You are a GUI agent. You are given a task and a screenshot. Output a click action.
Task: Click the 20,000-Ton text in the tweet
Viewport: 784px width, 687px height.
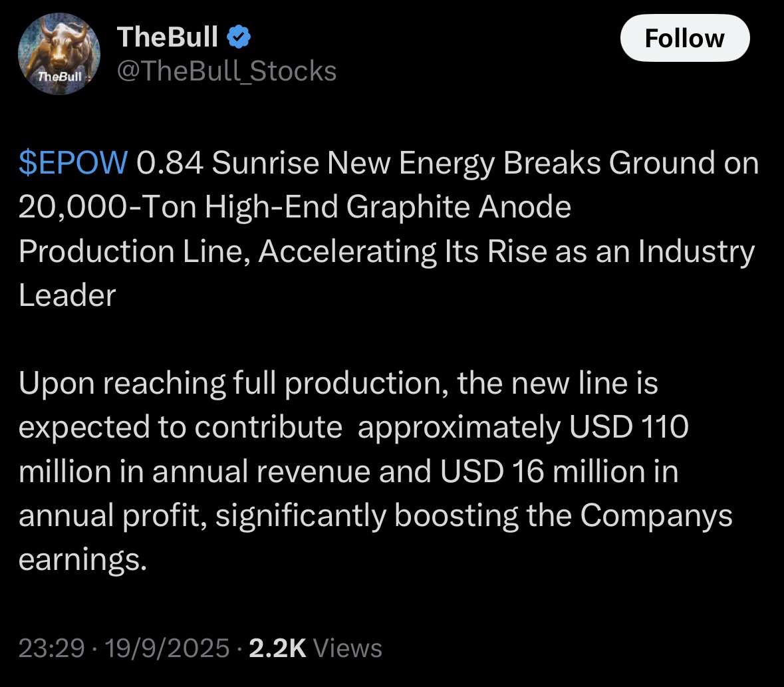coord(106,207)
